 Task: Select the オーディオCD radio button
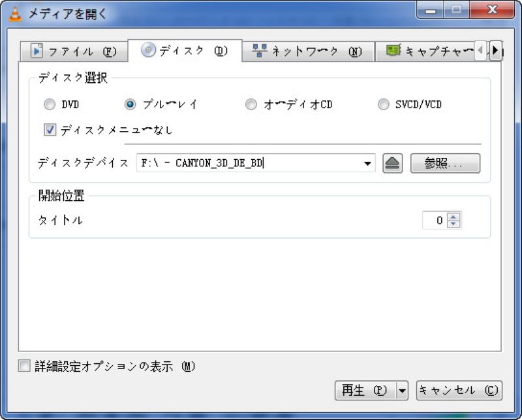coord(251,104)
